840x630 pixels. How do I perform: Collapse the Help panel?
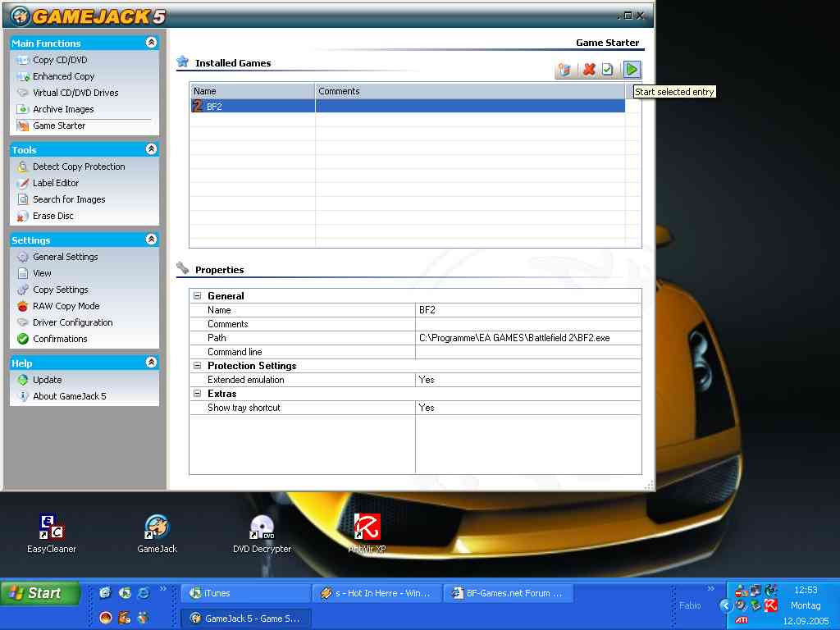(x=151, y=362)
